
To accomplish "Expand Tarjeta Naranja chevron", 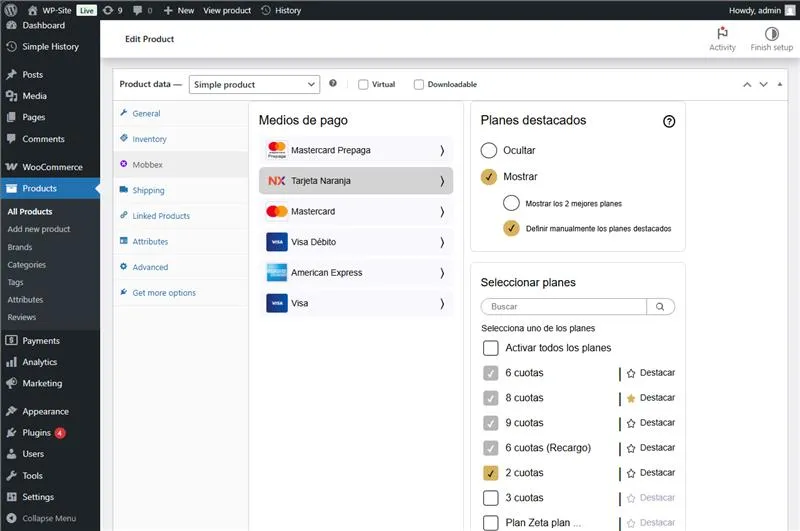I will click(442, 181).
